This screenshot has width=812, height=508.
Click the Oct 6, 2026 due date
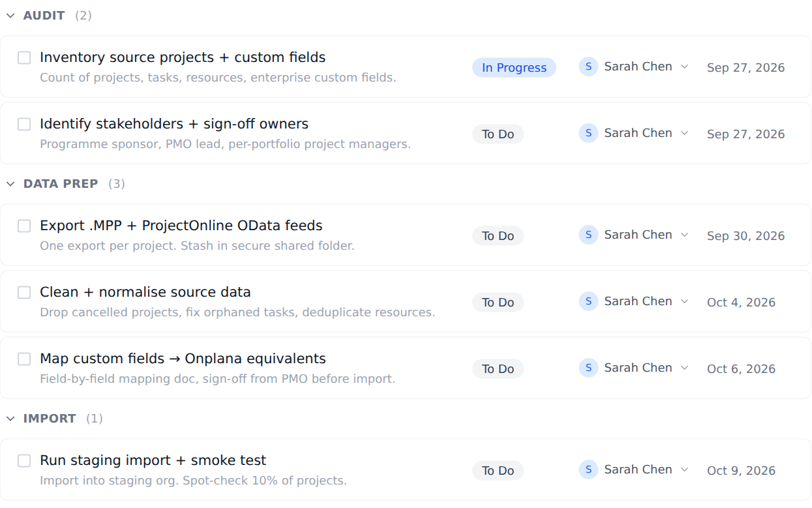[x=741, y=369]
